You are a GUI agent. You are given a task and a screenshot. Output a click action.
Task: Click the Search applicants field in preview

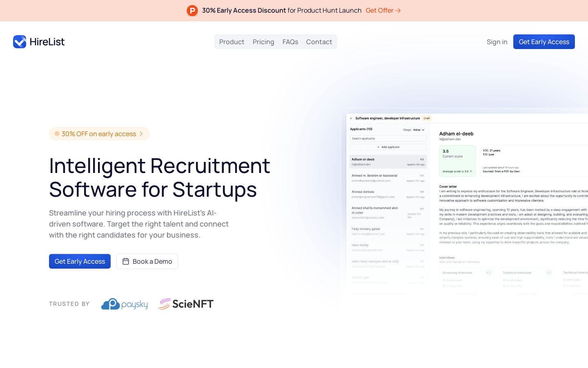point(388,139)
